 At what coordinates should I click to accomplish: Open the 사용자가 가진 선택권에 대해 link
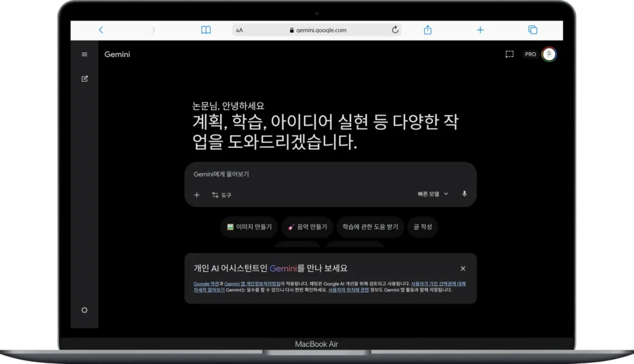[x=438, y=284]
